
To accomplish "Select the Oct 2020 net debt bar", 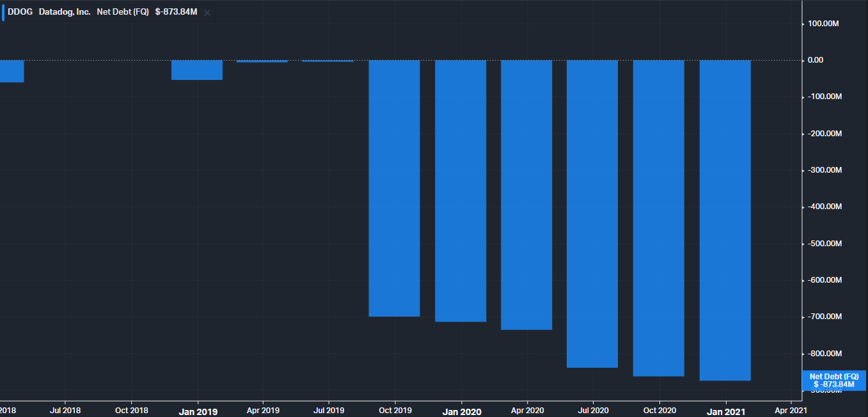I will (x=658, y=218).
